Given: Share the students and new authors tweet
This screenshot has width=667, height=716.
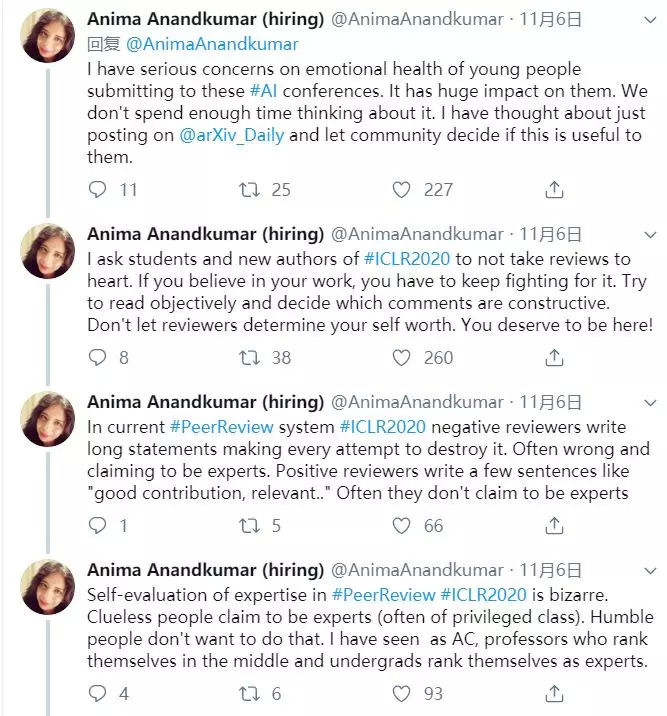Looking at the screenshot, I should point(555,358).
